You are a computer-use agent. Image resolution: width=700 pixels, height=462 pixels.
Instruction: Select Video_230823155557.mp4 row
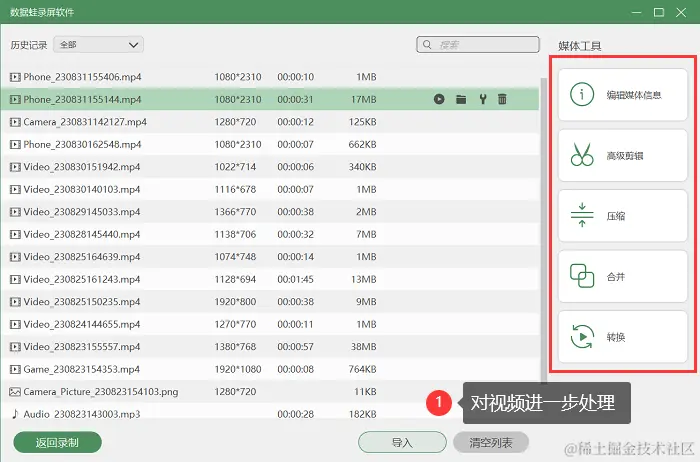click(x=270, y=347)
